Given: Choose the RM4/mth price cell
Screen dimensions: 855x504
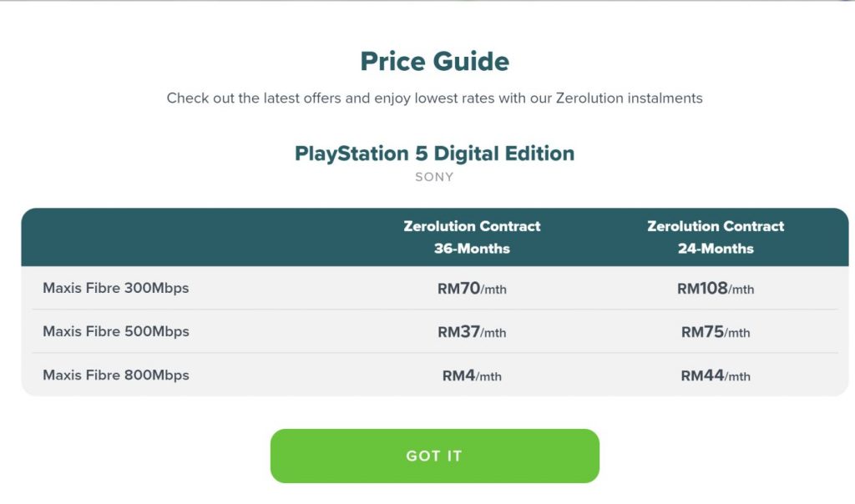Looking at the screenshot, I should click(472, 375).
